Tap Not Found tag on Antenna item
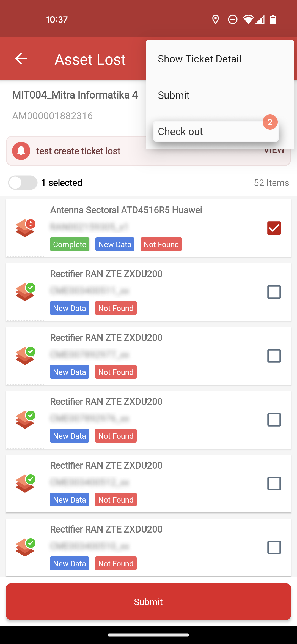Image resolution: width=297 pixels, height=644 pixels. (161, 244)
